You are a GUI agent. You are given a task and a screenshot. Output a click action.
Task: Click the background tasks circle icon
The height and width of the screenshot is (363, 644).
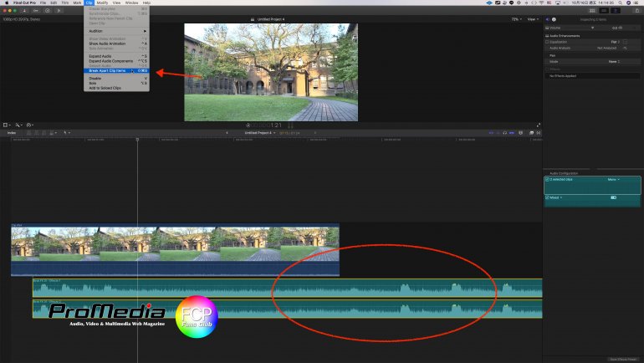47,11
